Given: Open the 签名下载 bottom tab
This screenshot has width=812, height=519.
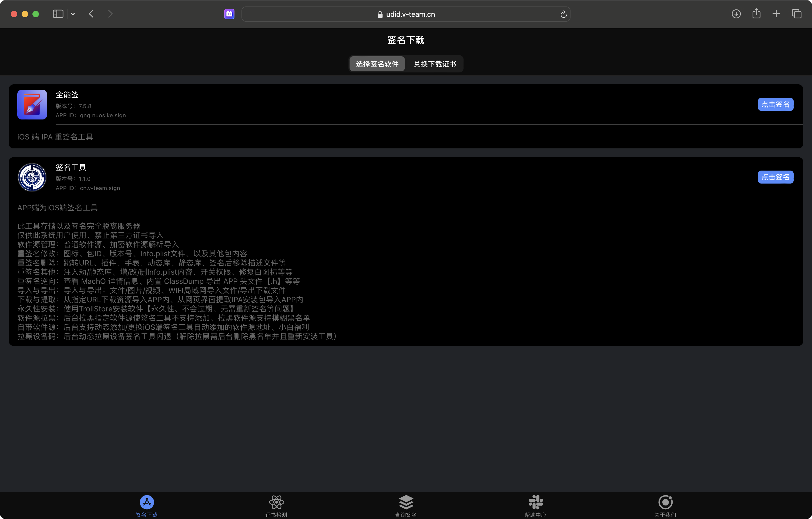Looking at the screenshot, I should (147, 506).
